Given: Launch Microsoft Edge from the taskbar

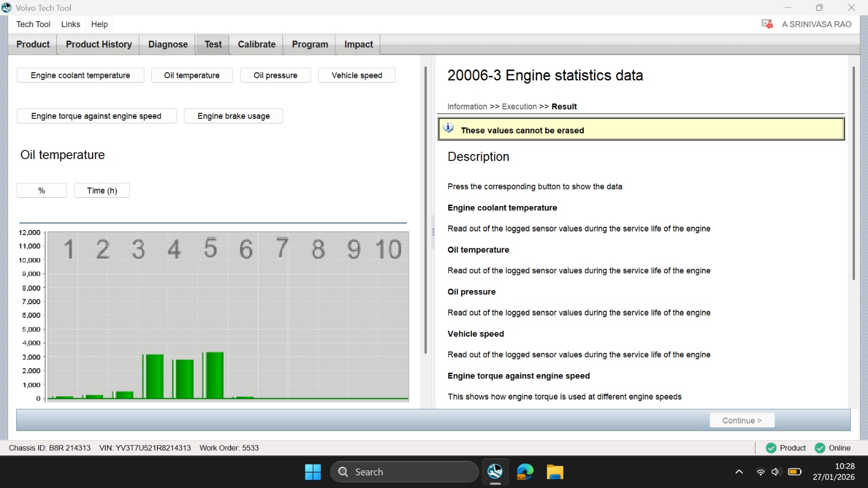Looking at the screenshot, I should point(525,472).
